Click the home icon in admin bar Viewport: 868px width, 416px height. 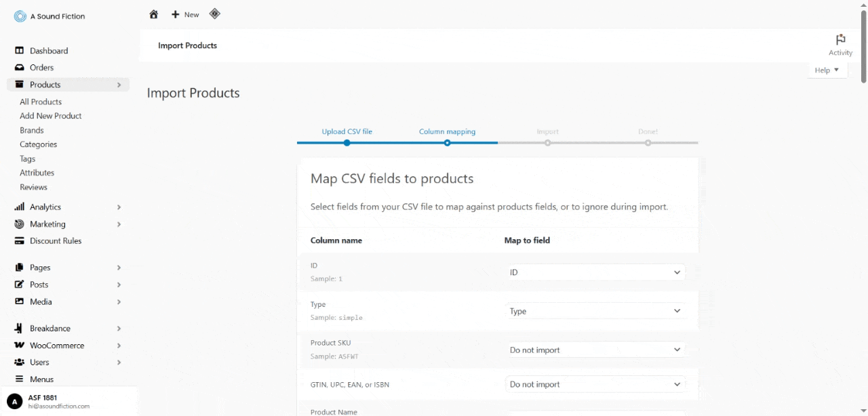pyautogui.click(x=153, y=14)
